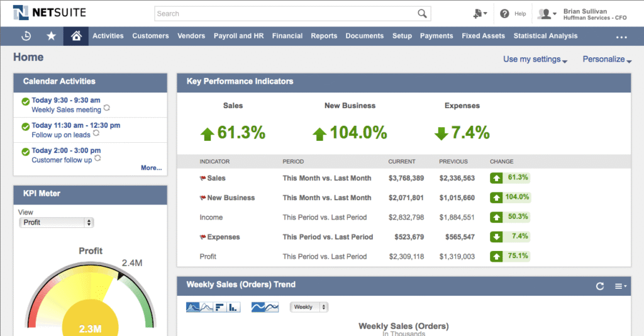The image size is (644, 336).
Task: Click the $3,768,389 current Sales value
Action: coord(406,178)
